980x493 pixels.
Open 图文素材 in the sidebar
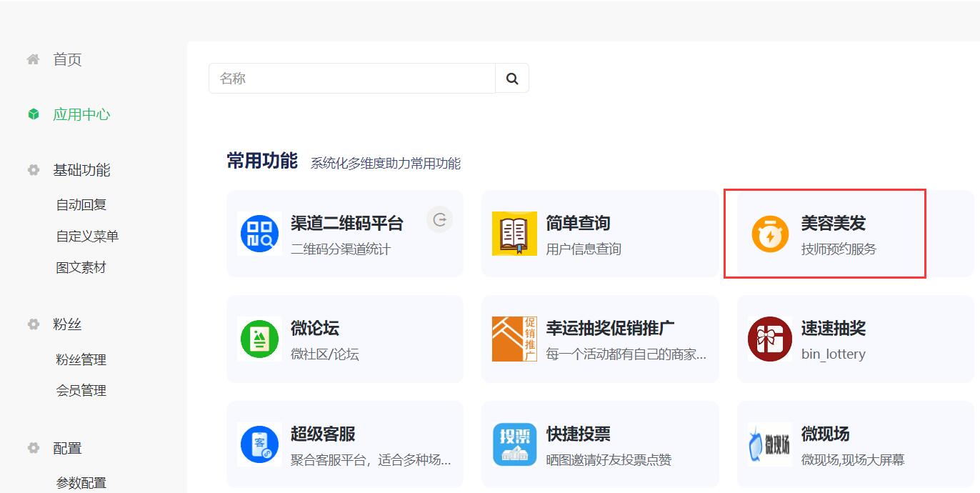(81, 267)
